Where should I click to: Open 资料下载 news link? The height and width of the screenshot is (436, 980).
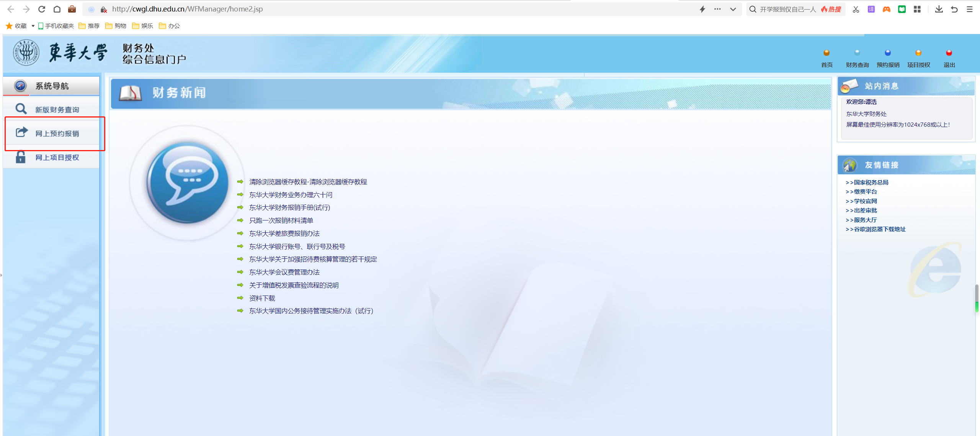[262, 298]
